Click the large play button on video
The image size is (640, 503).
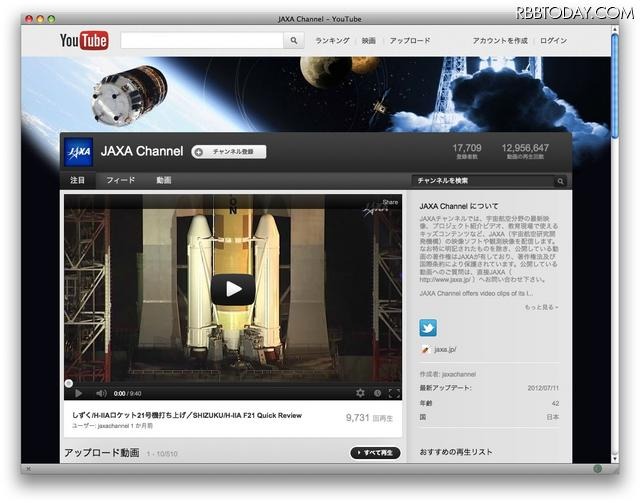point(233,289)
